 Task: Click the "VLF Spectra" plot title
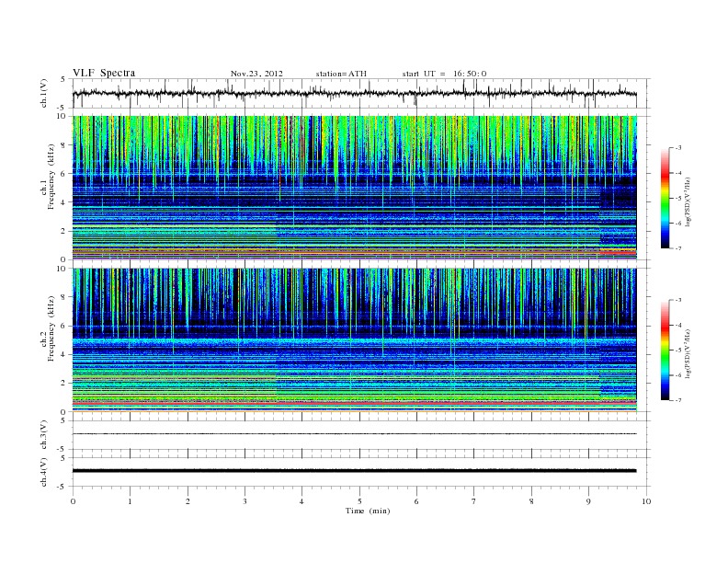(104, 73)
